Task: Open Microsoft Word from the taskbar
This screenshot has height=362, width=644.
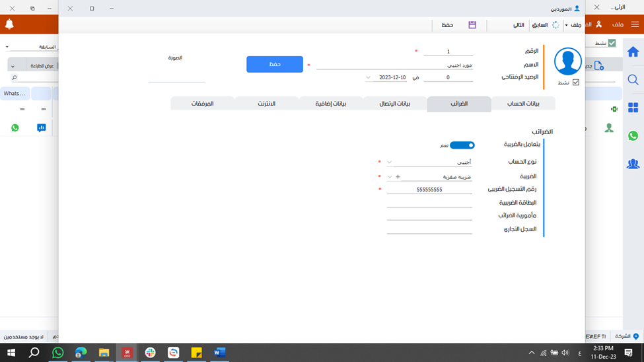Action: [219, 352]
